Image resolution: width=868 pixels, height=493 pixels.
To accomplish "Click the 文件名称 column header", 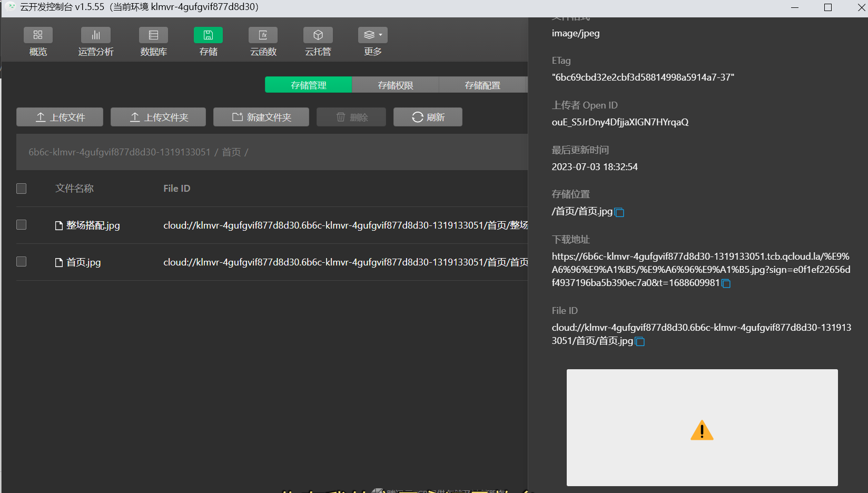I will pyautogui.click(x=74, y=189).
